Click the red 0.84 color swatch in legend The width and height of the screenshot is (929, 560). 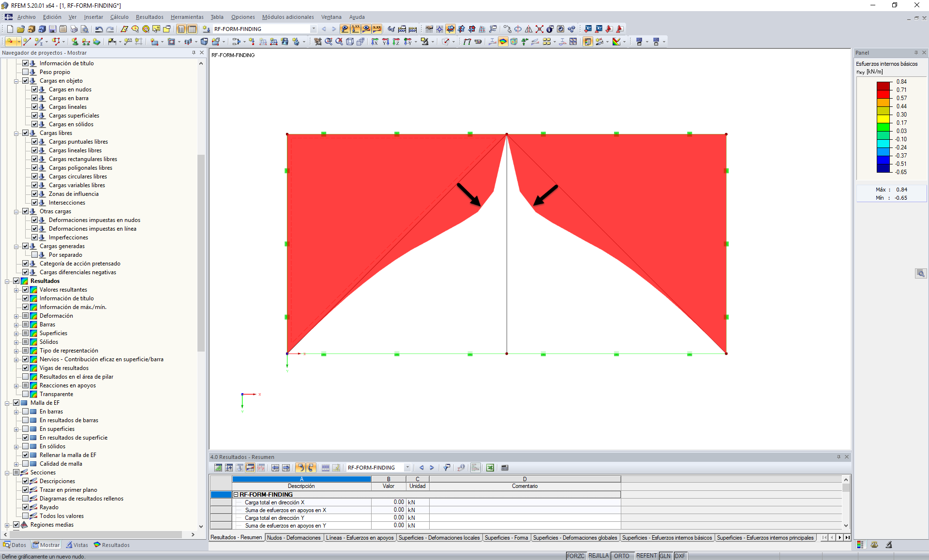point(884,86)
